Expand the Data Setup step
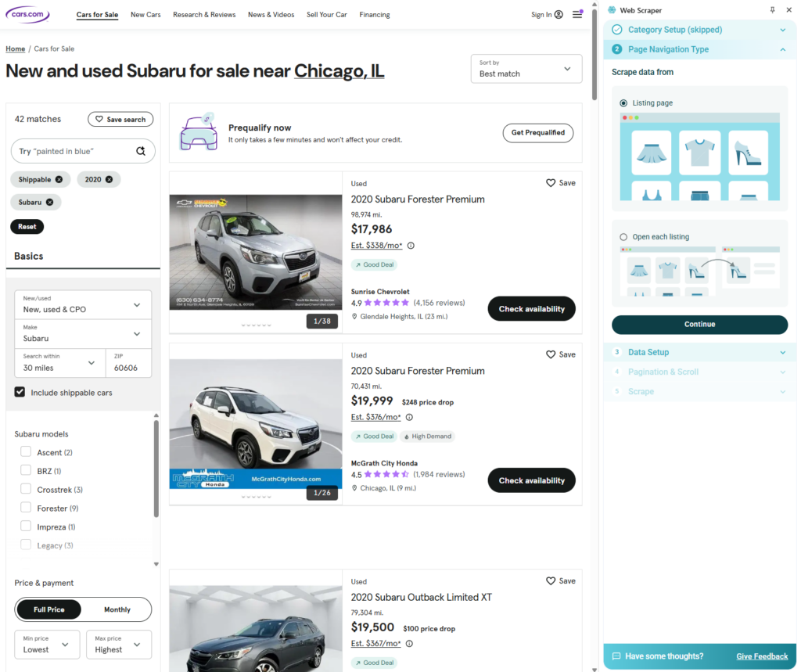This screenshot has width=801, height=672. [699, 352]
